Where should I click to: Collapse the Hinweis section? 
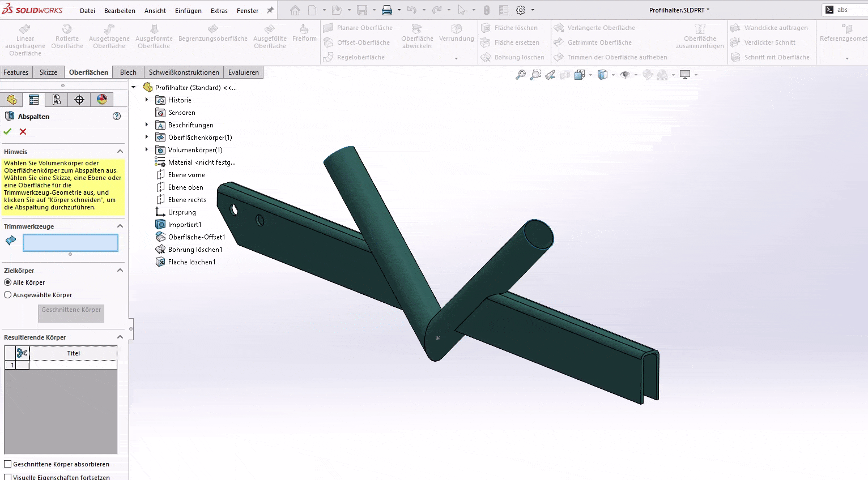click(x=120, y=152)
